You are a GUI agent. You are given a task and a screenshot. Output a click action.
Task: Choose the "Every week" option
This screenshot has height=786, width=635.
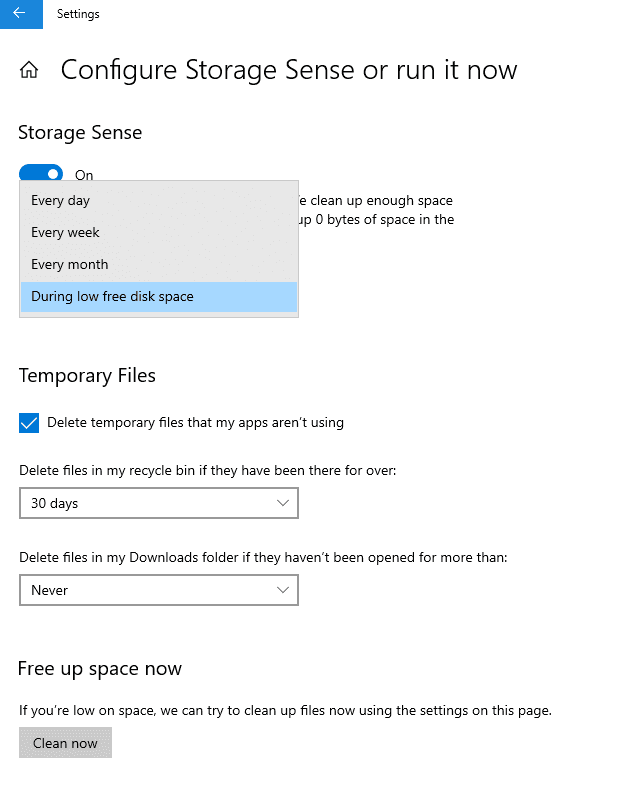click(65, 232)
